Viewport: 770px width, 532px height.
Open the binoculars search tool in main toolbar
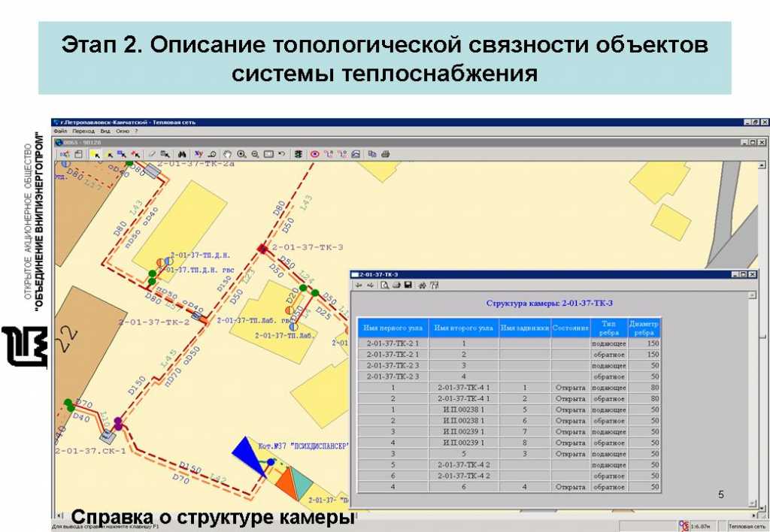[x=181, y=154]
